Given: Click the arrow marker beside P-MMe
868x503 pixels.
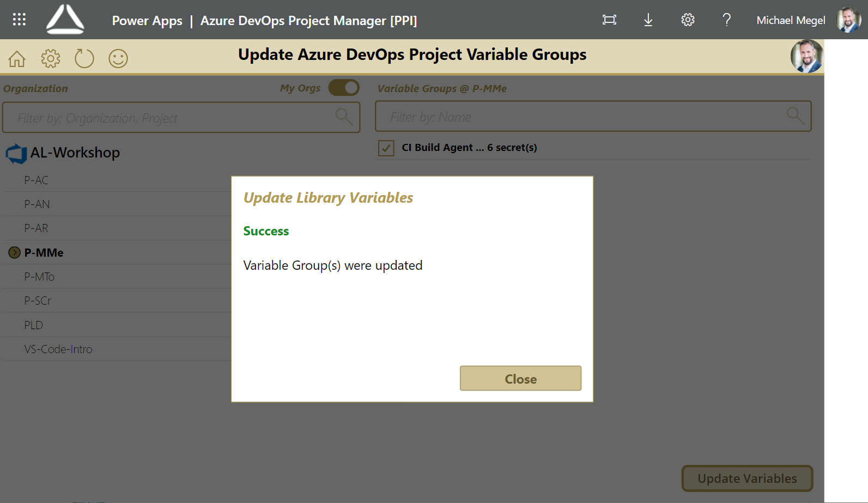Looking at the screenshot, I should coord(15,253).
